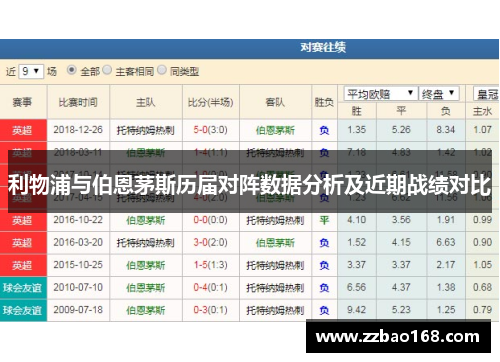Click the draw odds value 3.56

(x=401, y=220)
